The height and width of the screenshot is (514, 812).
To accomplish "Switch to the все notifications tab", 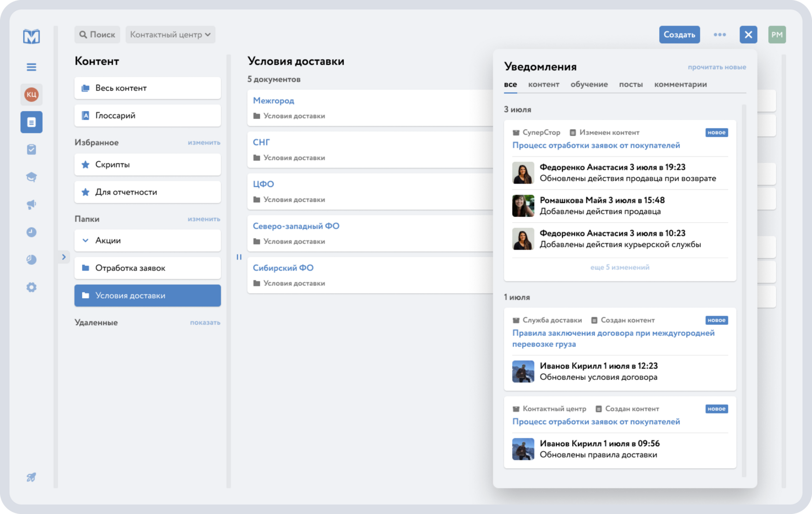I will [510, 85].
